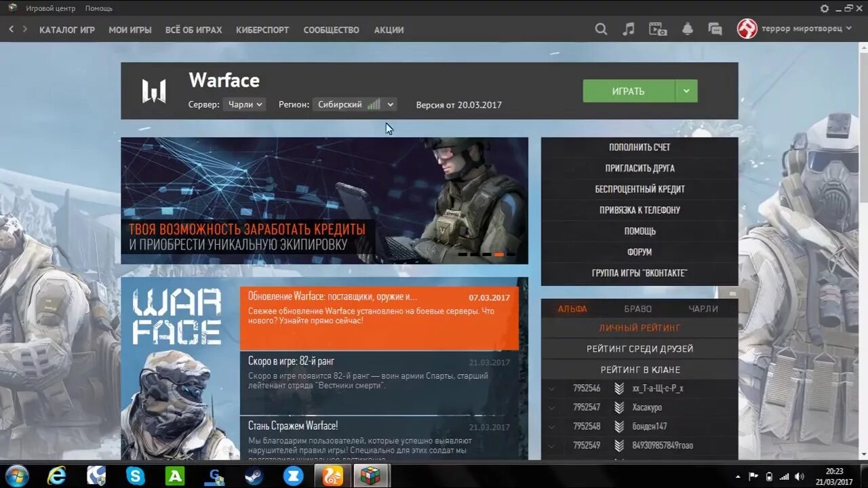Screen dimensions: 868x488
Task: Open ФОРУМ link
Action: pos(639,252)
